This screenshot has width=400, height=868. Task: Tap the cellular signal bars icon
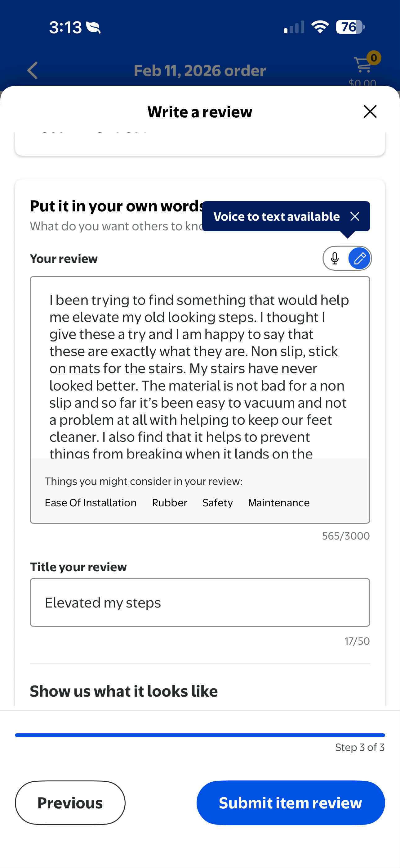click(x=294, y=27)
